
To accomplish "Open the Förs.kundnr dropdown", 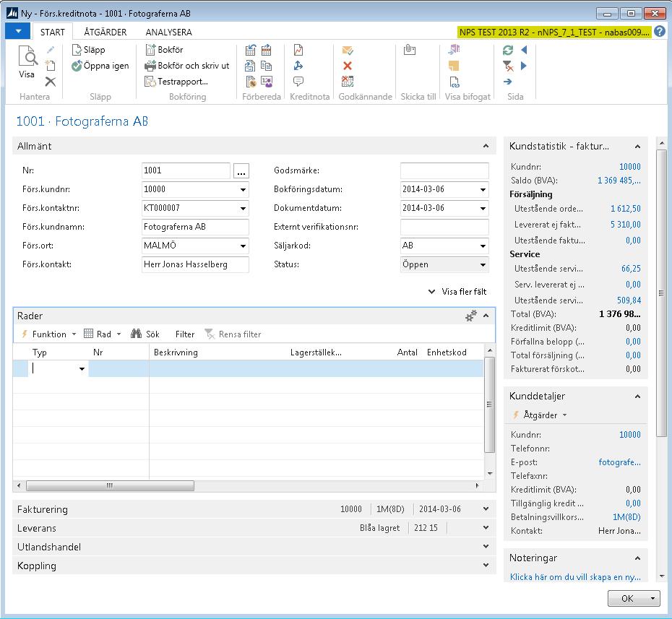I will click(243, 189).
